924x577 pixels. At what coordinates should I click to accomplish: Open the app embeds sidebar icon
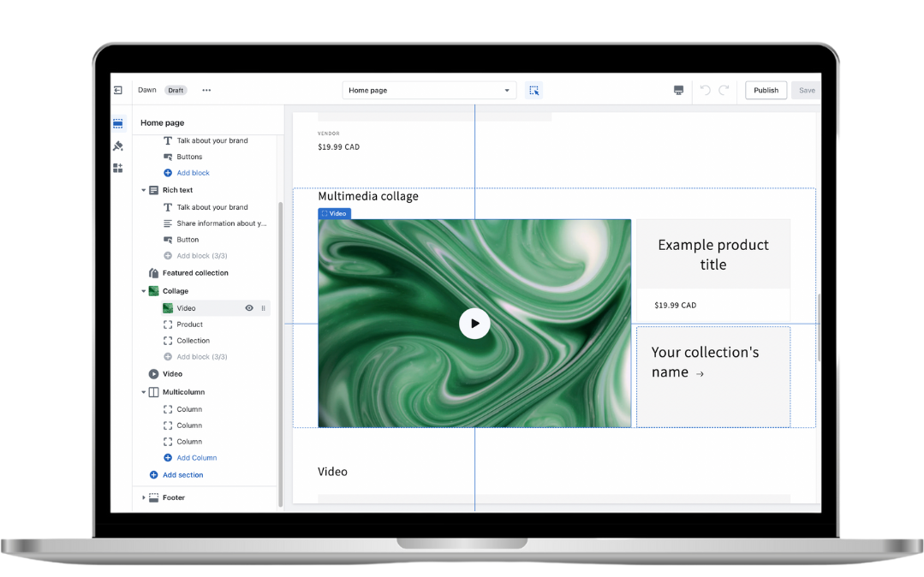[118, 168]
